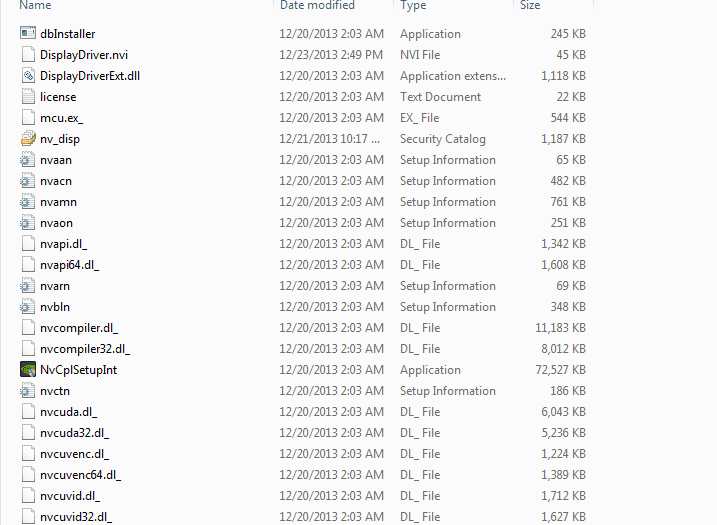Select the nvcuvid32.dl_ file row
Image resolution: width=717 pixels, height=525 pixels.
[x=76, y=517]
